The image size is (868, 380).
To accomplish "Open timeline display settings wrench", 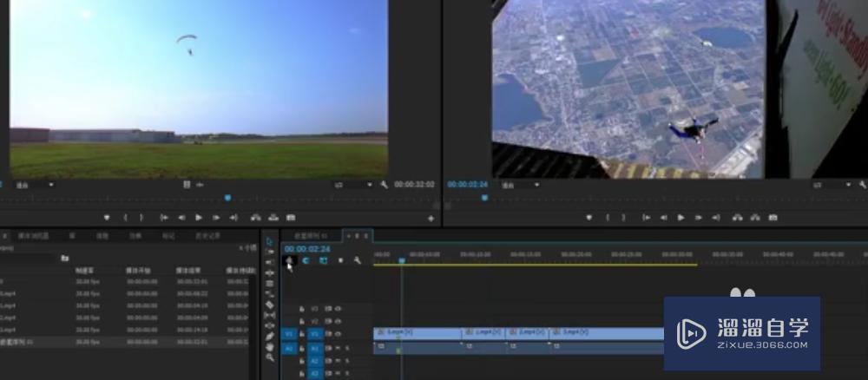I will tap(357, 260).
